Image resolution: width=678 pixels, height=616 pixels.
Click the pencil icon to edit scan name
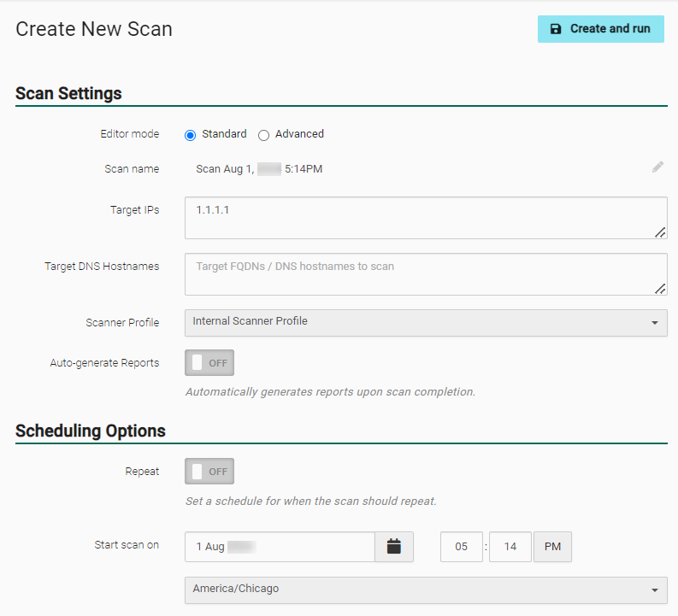point(657,167)
